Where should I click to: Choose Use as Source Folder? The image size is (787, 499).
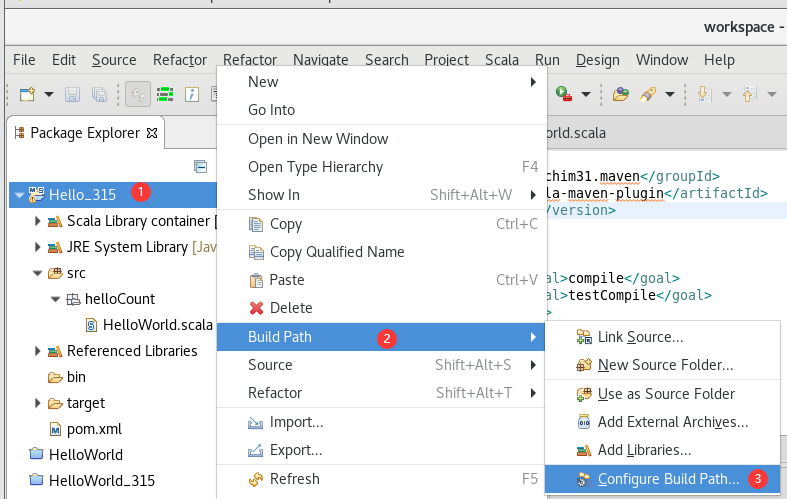[x=663, y=394]
